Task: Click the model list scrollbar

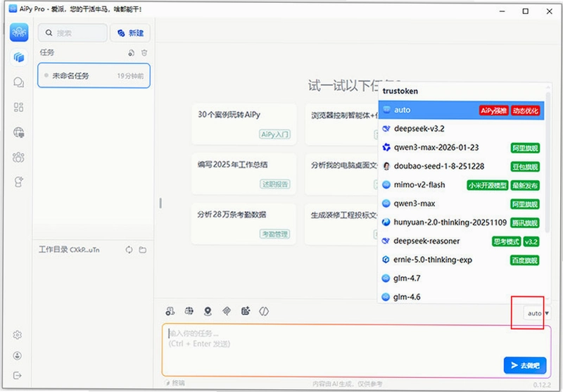Action: (x=548, y=162)
